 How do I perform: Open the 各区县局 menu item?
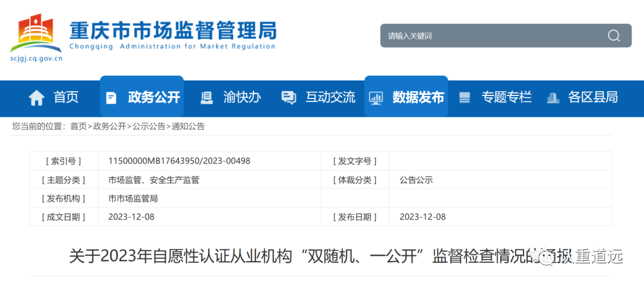[x=593, y=97]
